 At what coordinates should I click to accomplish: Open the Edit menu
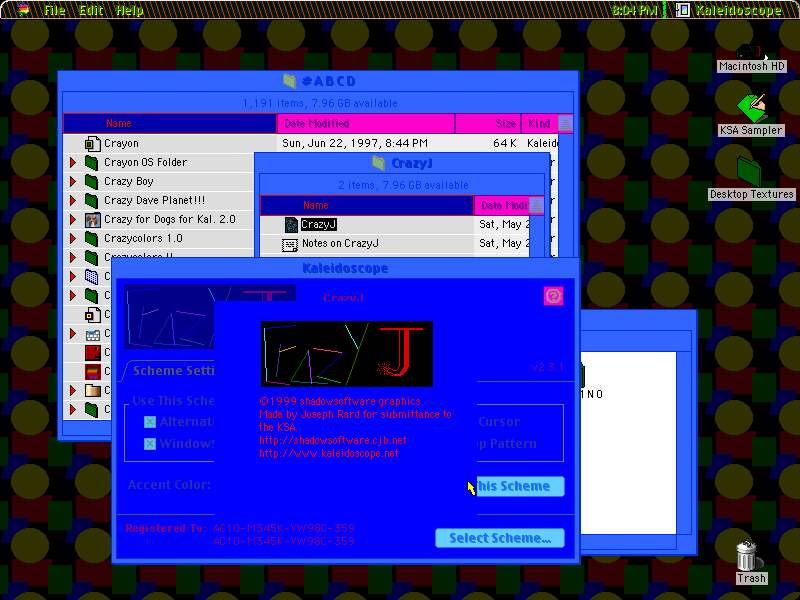click(x=91, y=10)
